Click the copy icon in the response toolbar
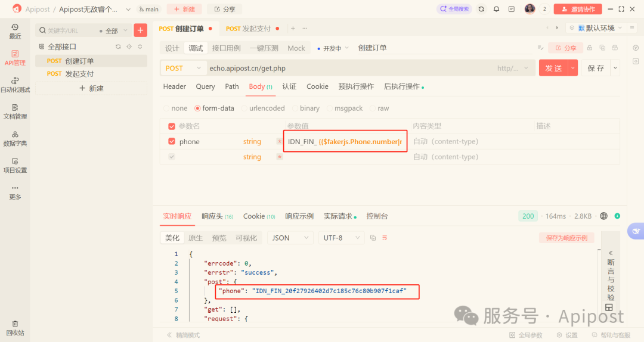The width and height of the screenshot is (644, 342). (373, 238)
